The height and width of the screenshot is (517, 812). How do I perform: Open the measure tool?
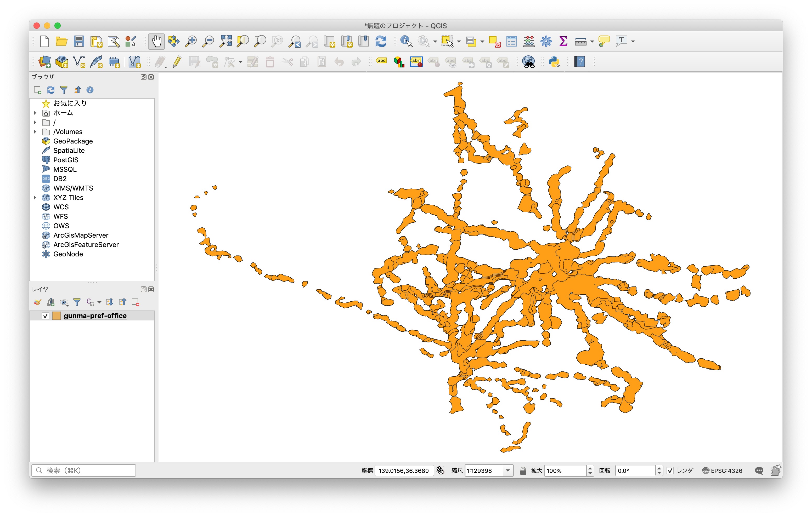pos(581,41)
